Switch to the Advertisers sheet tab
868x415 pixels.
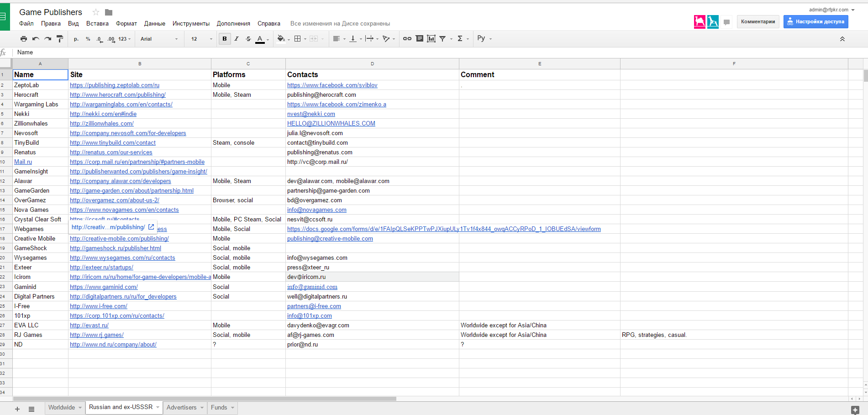(x=181, y=407)
